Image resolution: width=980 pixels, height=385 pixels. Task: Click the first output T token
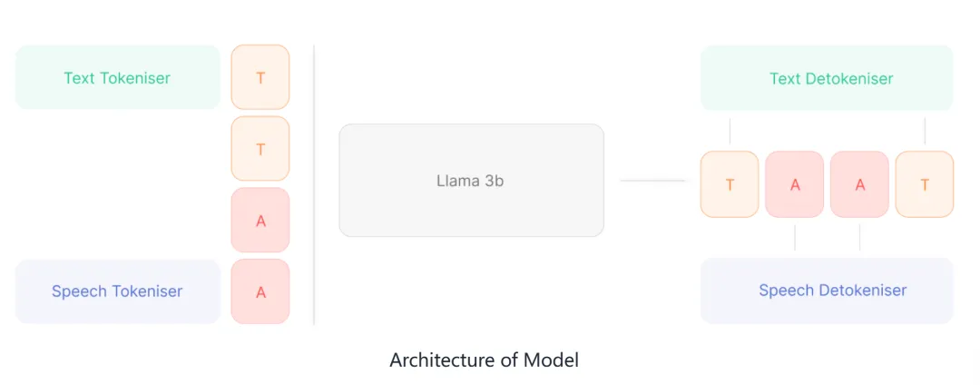730,184
